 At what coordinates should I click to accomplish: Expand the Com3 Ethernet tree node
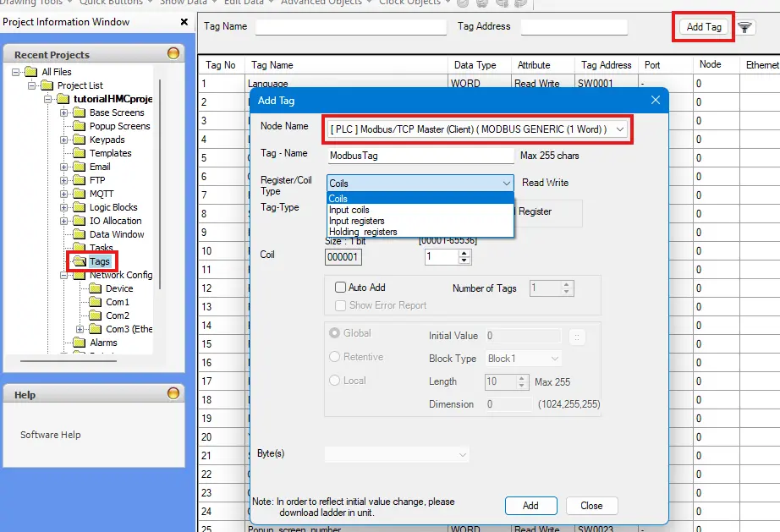pos(80,329)
